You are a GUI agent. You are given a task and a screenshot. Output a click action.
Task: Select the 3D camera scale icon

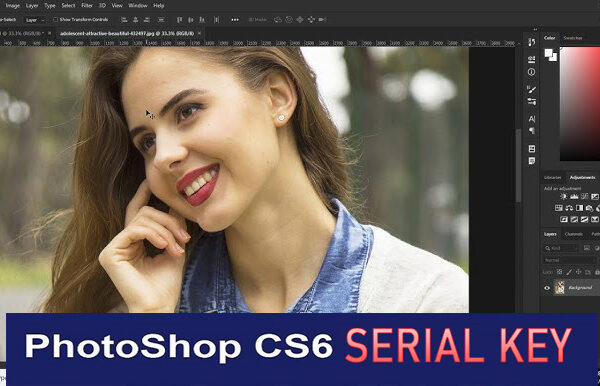coord(323,20)
